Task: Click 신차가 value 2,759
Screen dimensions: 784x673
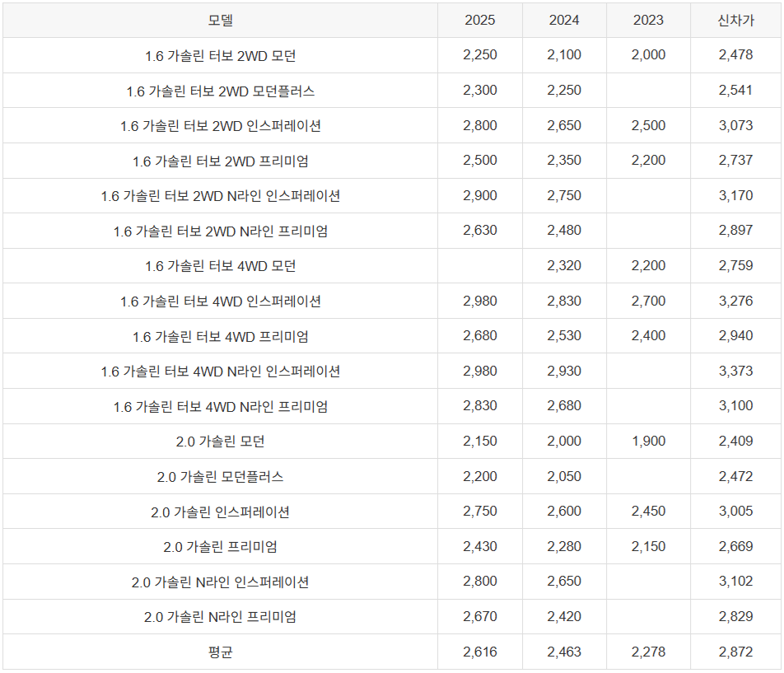Action: coord(735,265)
